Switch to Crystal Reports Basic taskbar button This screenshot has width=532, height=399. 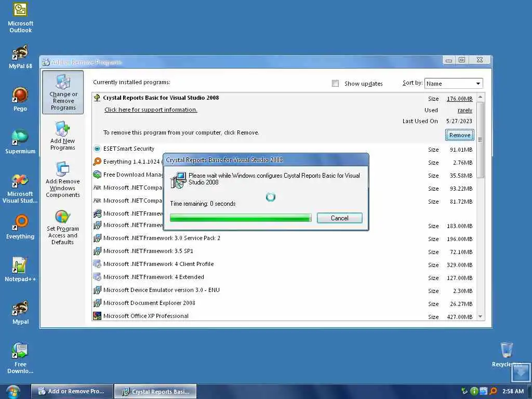click(155, 392)
